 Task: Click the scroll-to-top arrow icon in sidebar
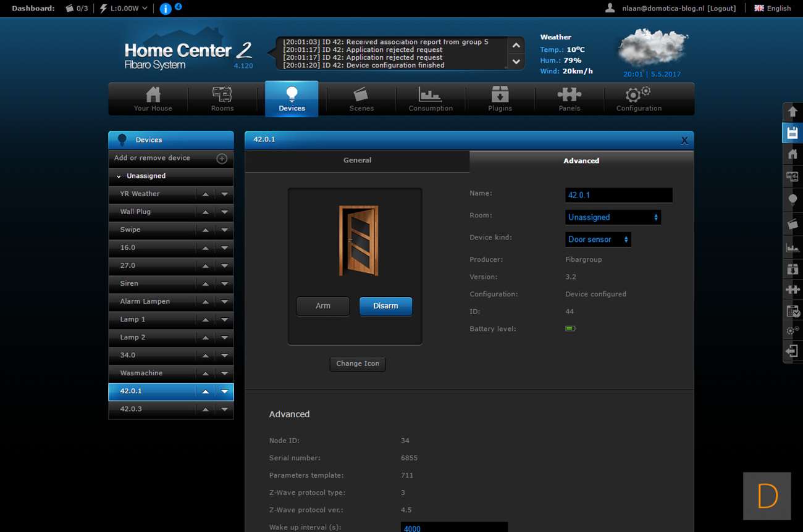[x=792, y=112]
